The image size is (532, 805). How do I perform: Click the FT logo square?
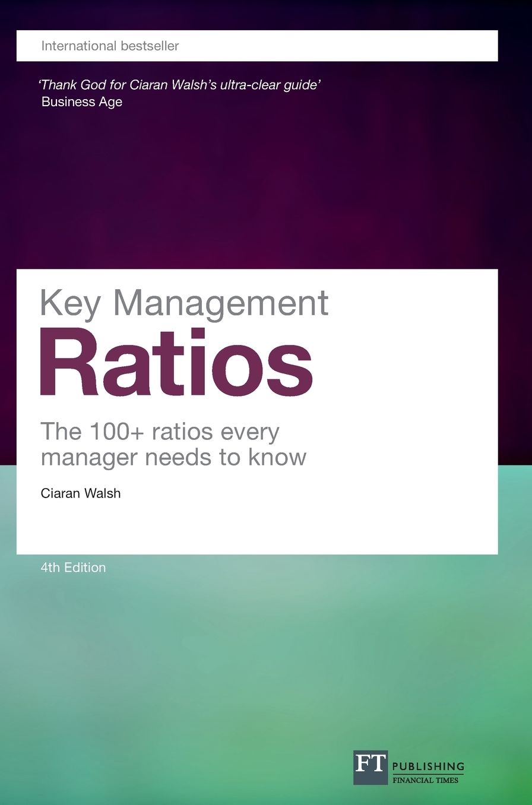tap(370, 768)
